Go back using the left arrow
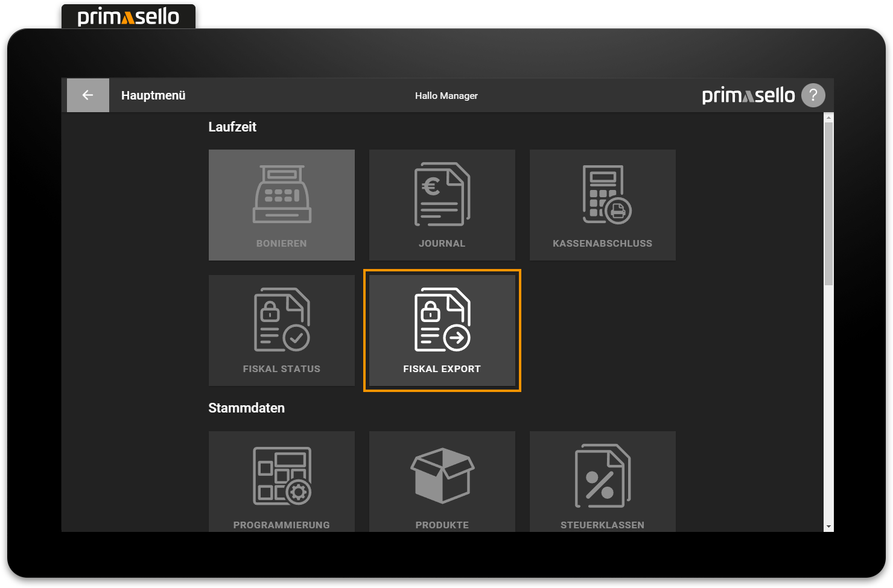Image resolution: width=893 pixels, height=588 pixels. tap(87, 95)
